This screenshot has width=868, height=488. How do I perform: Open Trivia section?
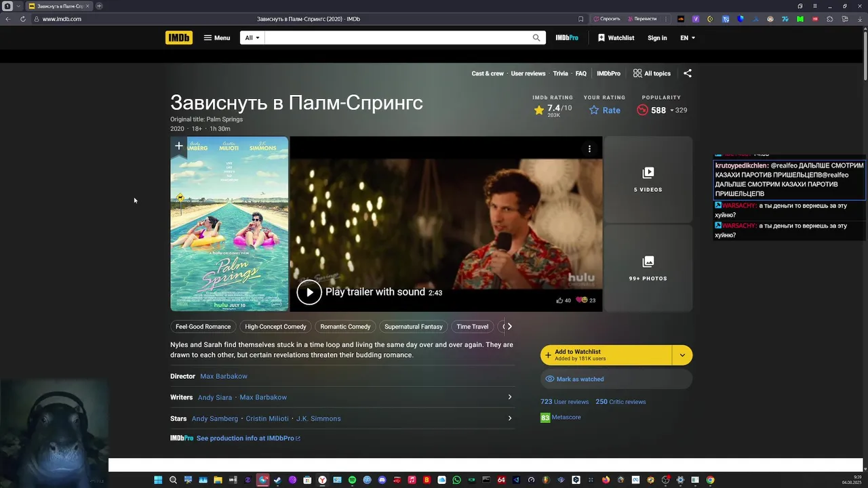tap(560, 73)
